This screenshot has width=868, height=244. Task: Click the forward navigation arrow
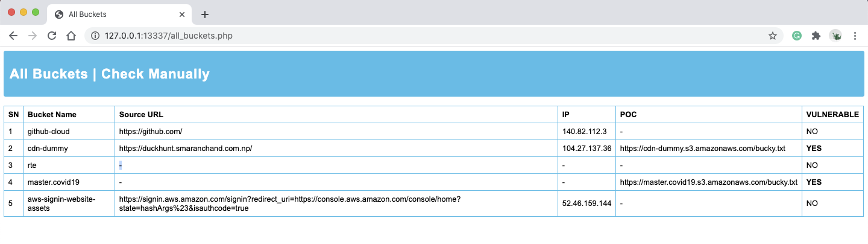(33, 36)
